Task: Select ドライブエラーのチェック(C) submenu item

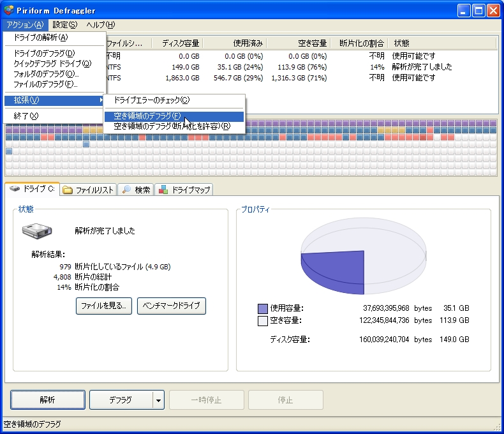Action: click(x=174, y=100)
